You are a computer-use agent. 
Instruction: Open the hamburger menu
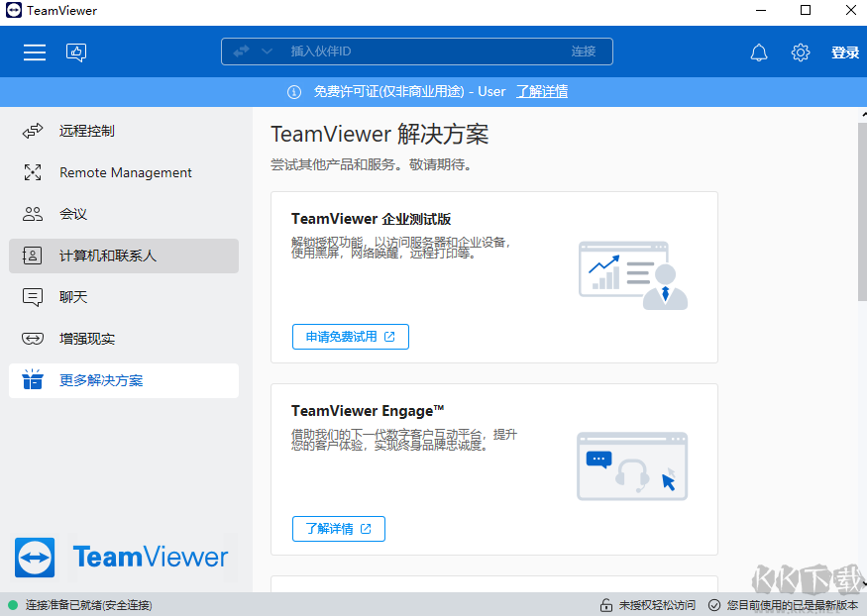35,51
